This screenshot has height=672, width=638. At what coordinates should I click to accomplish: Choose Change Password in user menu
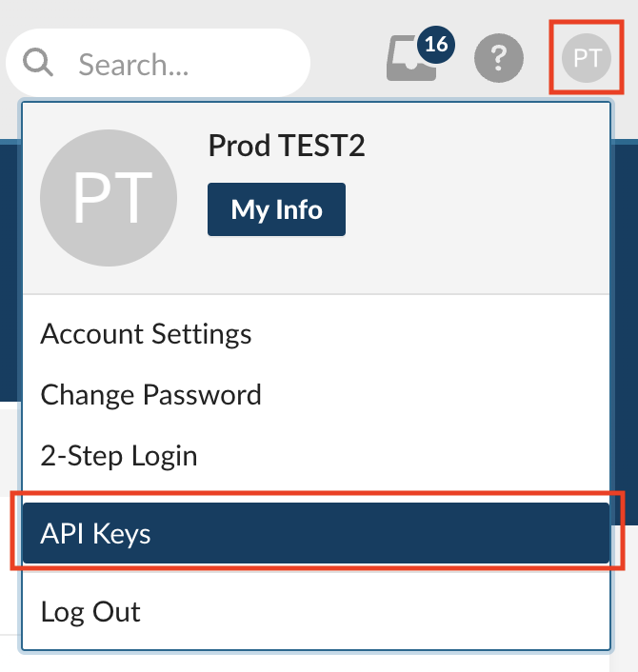(150, 395)
